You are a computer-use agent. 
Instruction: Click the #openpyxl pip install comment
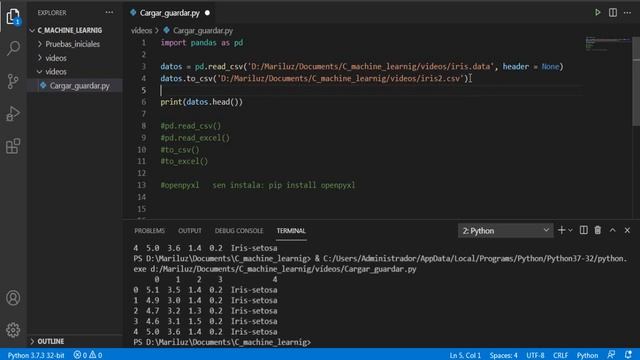pyautogui.click(x=258, y=185)
